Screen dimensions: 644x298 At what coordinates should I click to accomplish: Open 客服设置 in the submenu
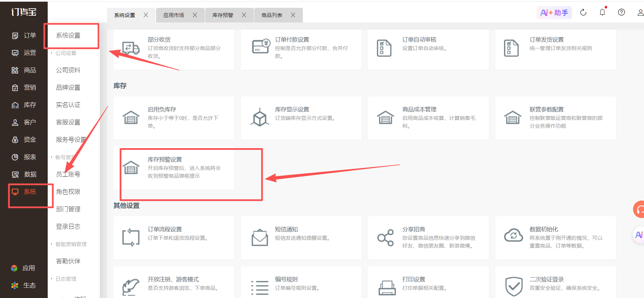pyautogui.click(x=68, y=122)
